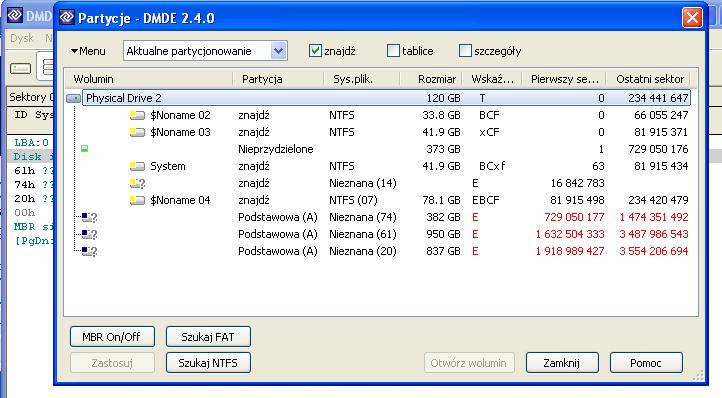Click the MBR On/Off button
Viewport: 722px width, 398px height.
pyautogui.click(x=112, y=337)
